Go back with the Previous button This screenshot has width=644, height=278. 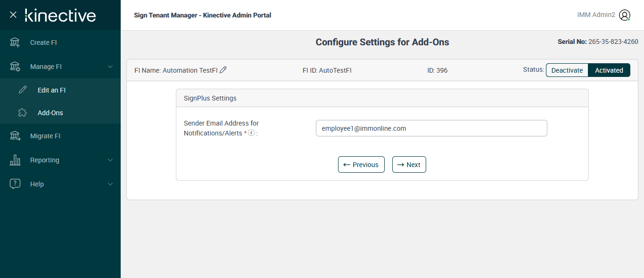[361, 165]
